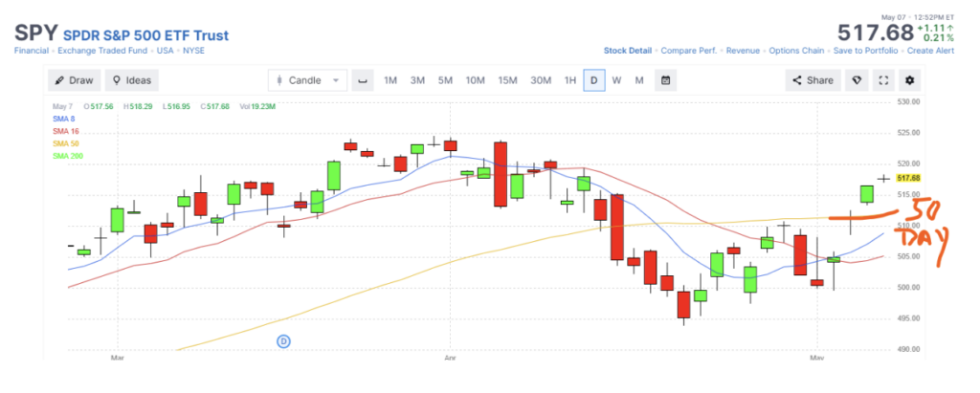Click the SMA 8 indicator label
Screen dimensions: 980x393
click(x=62, y=119)
